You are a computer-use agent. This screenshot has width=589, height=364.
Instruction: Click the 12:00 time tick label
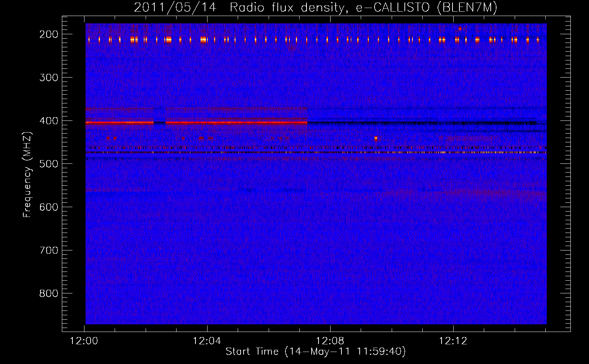84,341
